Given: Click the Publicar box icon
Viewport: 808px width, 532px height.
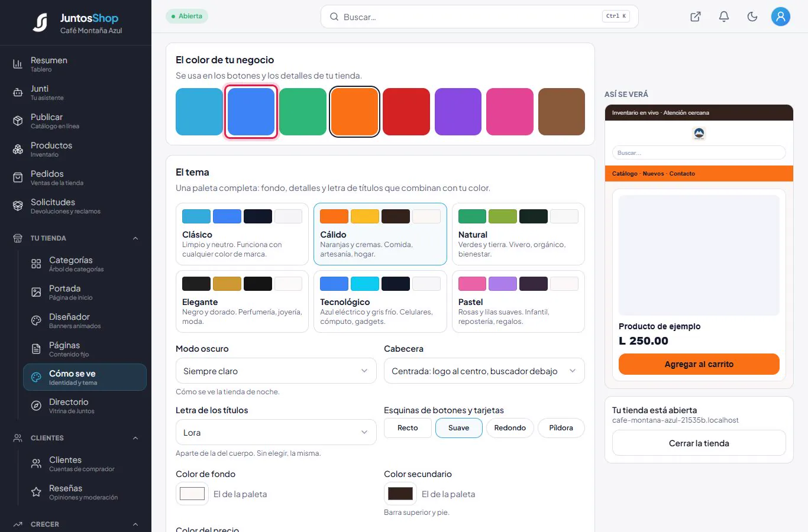Looking at the screenshot, I should 18,121.
